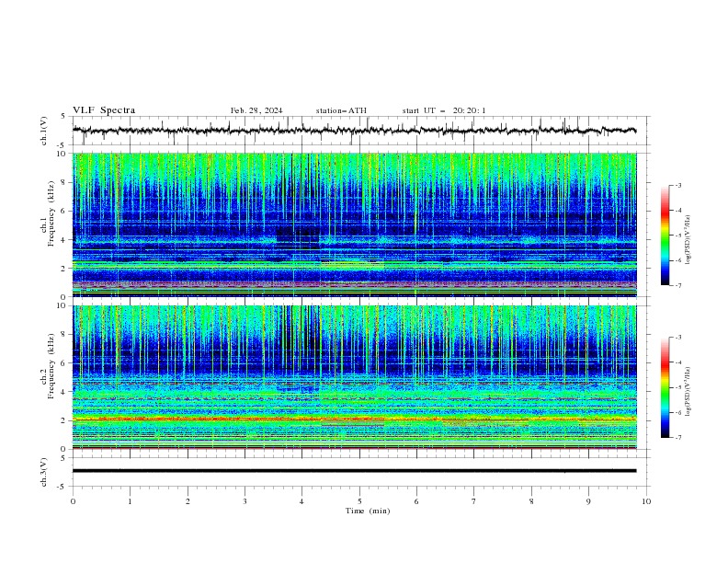Select the "start UT = 20:20:1" text
Viewport: 728px width, 563px height.
444,110
